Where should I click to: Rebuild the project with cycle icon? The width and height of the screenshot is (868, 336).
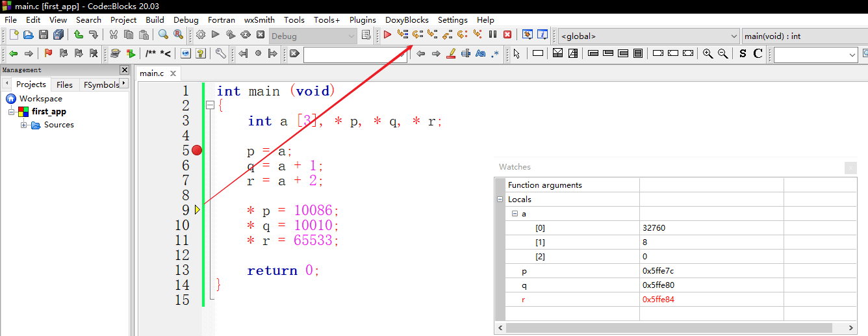[x=246, y=34]
